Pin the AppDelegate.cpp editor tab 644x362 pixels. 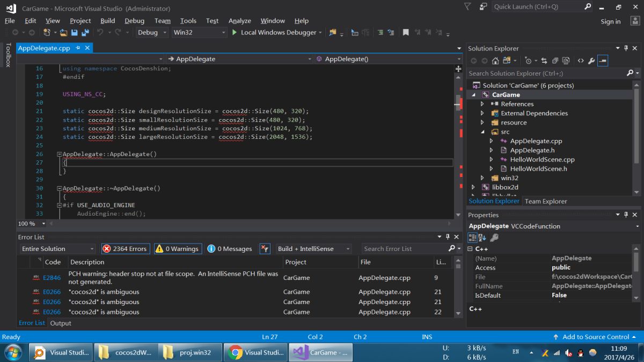coord(77,48)
